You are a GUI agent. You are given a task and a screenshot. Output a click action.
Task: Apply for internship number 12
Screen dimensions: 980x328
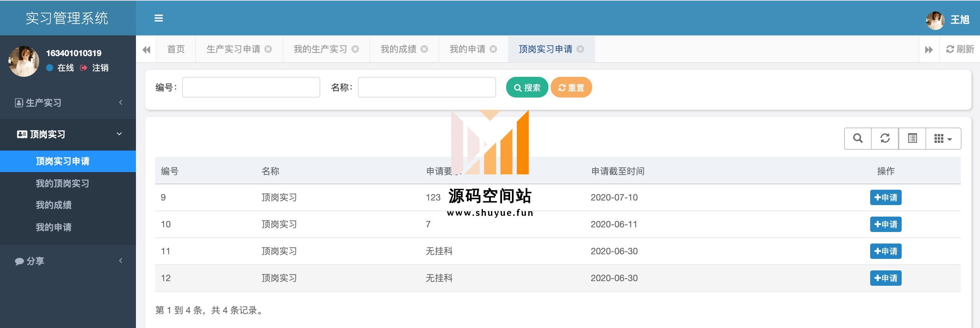pos(886,278)
